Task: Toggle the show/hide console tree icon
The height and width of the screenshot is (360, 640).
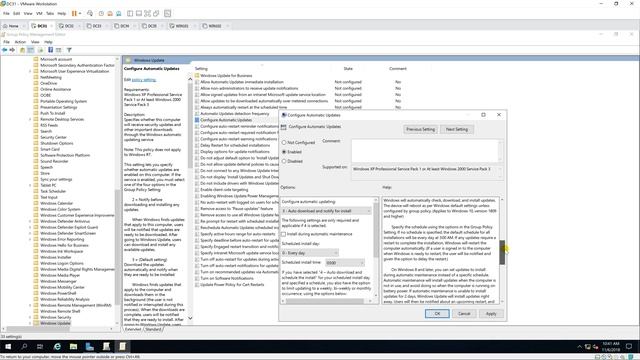Action: pyautogui.click(x=31, y=50)
